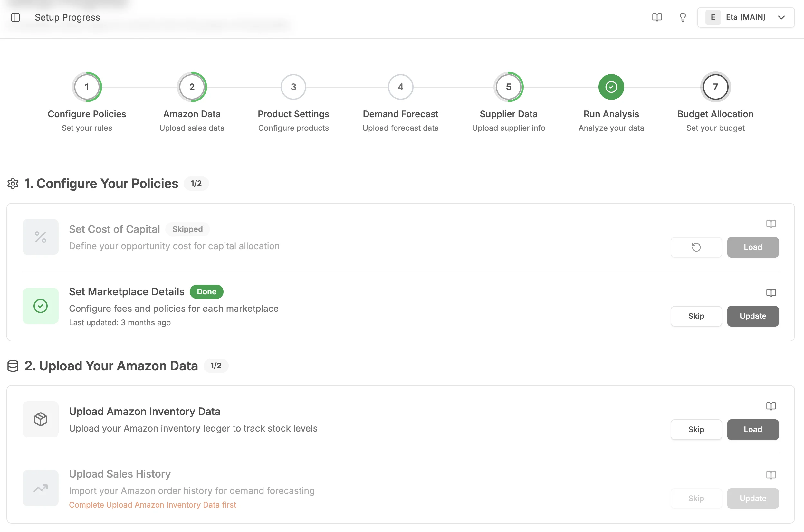Select the Budget Allocation step
The width and height of the screenshot is (804, 532).
point(715,87)
